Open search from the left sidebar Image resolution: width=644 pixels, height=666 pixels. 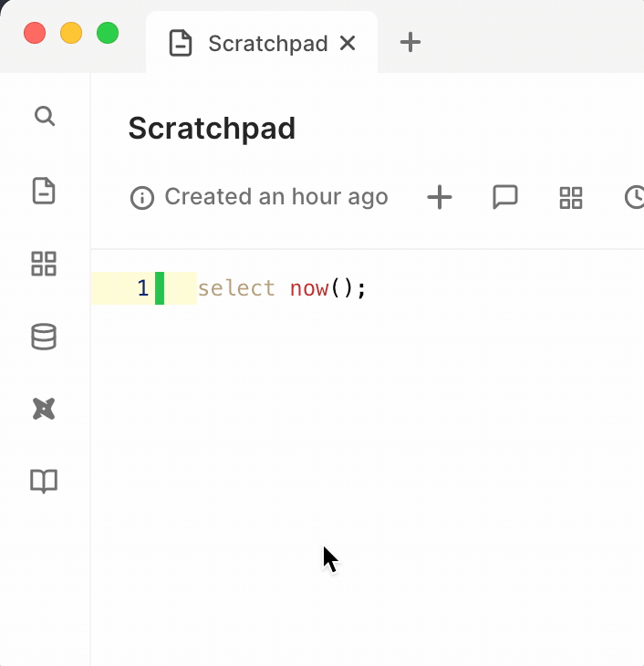tap(44, 116)
